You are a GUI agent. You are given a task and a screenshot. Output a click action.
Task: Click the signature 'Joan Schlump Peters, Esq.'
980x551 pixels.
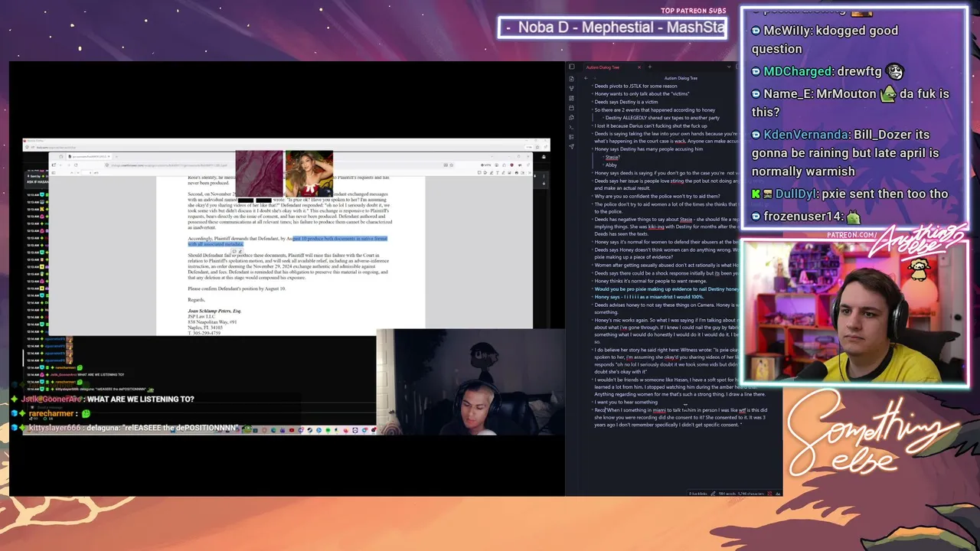214,311
